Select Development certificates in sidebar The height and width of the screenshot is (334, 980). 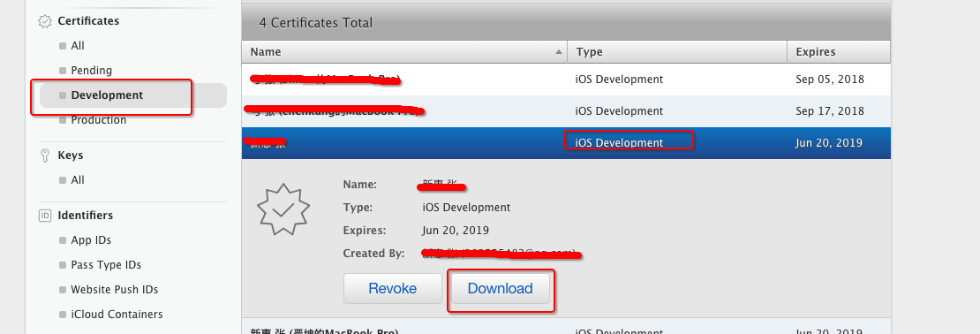pyautogui.click(x=132, y=95)
